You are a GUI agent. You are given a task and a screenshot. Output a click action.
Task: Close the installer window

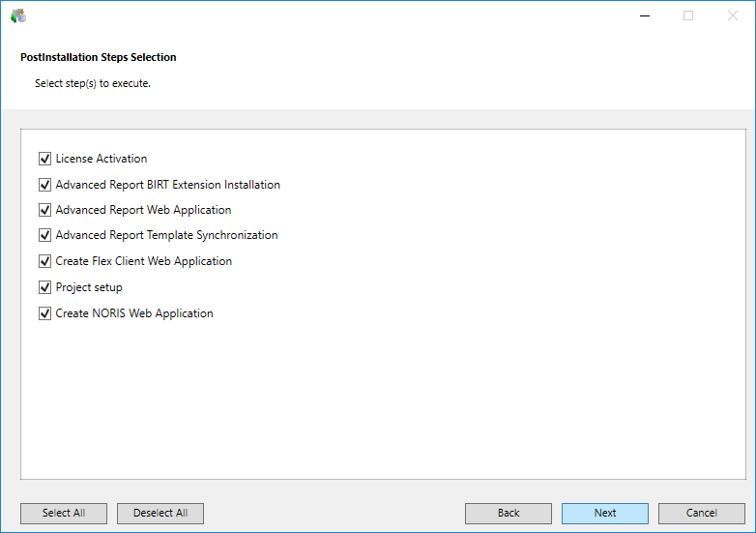[732, 15]
